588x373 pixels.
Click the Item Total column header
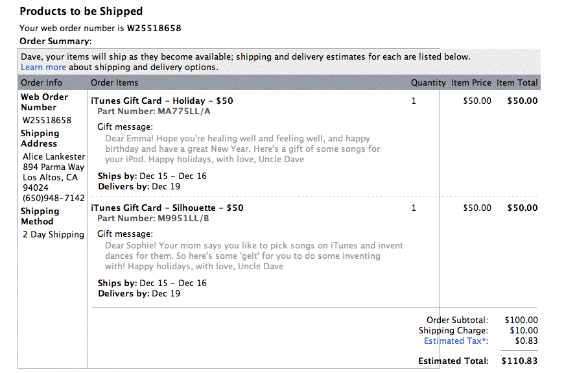point(517,83)
